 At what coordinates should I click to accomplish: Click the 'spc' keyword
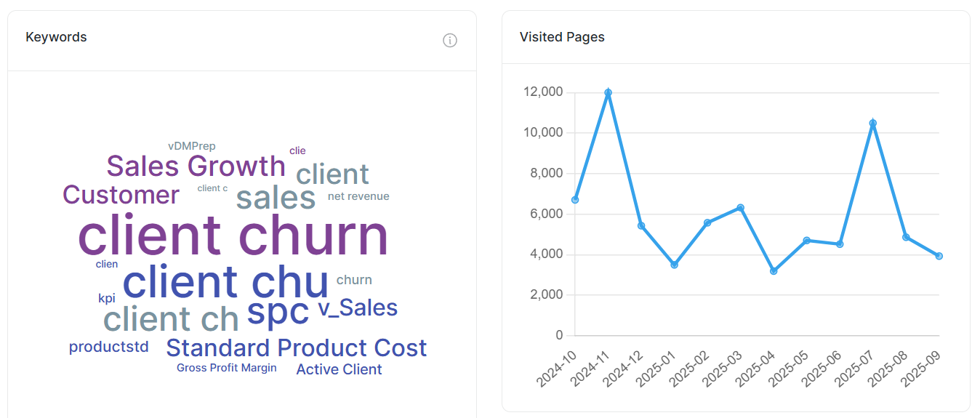click(278, 311)
